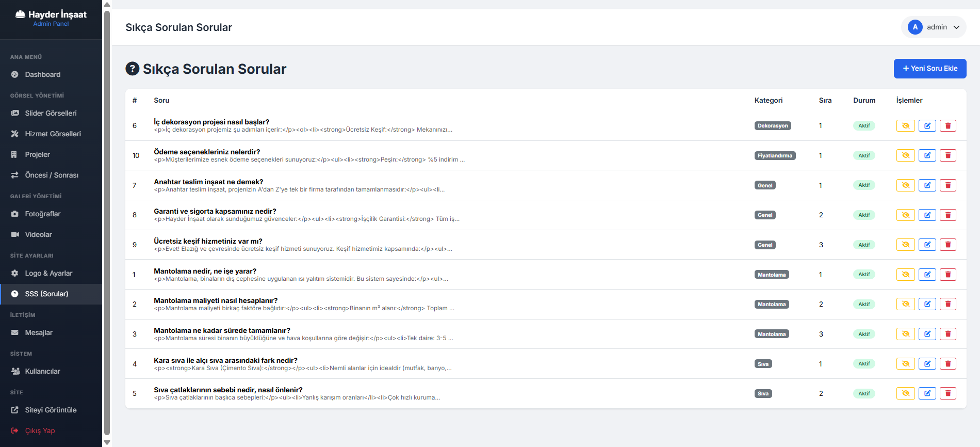Click the Yeni Soru Ekle button
Viewport: 980px width, 447px height.
coord(930,69)
